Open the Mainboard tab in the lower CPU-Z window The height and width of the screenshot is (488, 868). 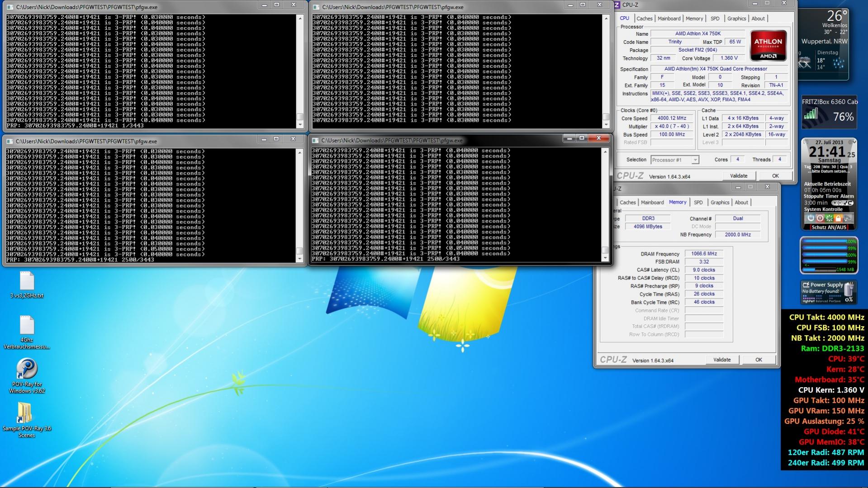652,203
